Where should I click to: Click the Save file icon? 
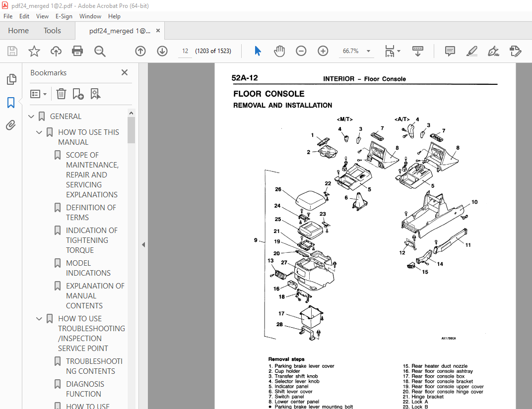(12, 51)
